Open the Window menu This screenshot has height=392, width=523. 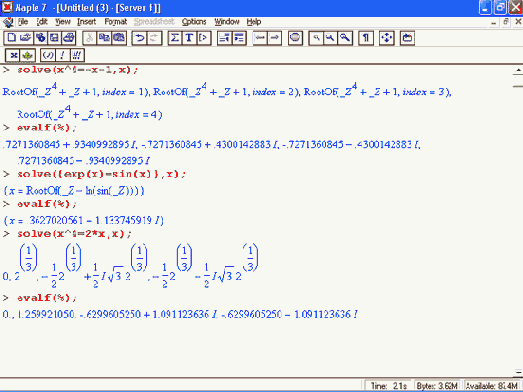[227, 22]
